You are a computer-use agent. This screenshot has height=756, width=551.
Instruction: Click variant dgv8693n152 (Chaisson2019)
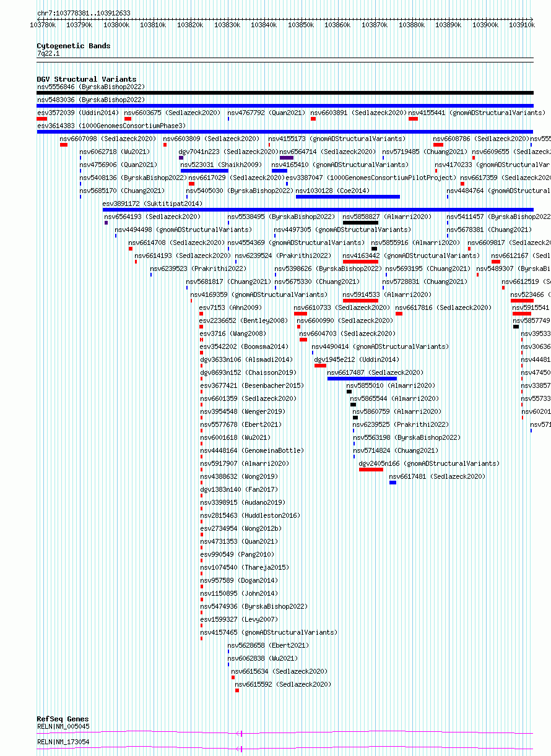(248, 372)
